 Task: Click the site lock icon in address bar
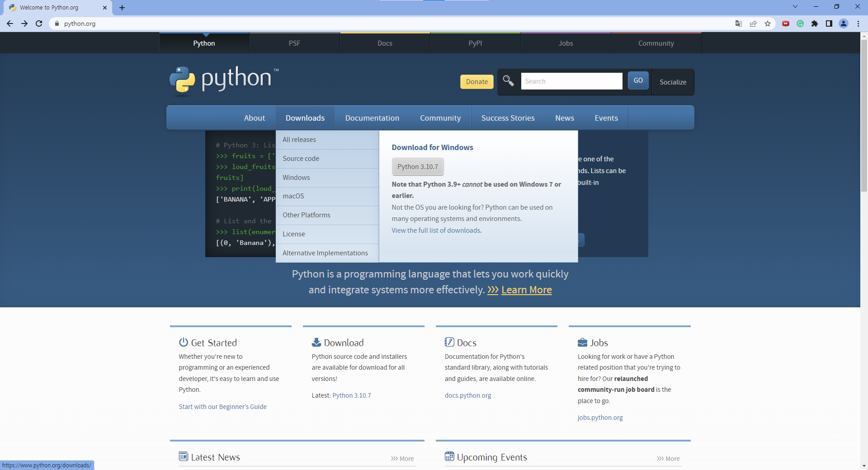click(x=57, y=23)
